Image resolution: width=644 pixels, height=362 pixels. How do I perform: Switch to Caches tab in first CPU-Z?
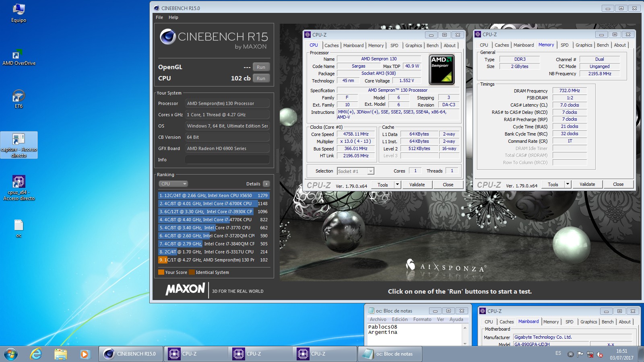point(331,45)
